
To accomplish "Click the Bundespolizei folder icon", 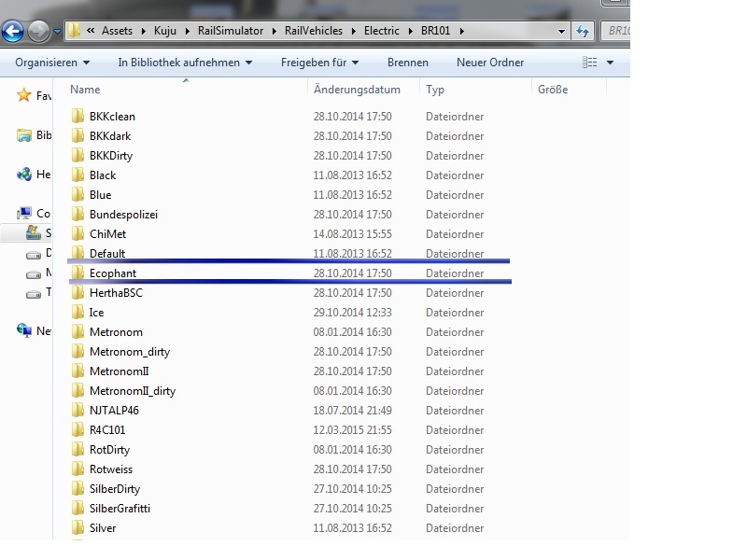I will pos(78,215).
